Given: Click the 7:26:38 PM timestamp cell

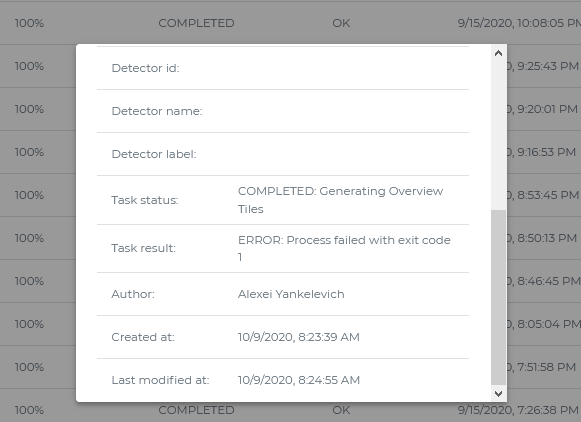Looking at the screenshot, I should coord(518,410).
